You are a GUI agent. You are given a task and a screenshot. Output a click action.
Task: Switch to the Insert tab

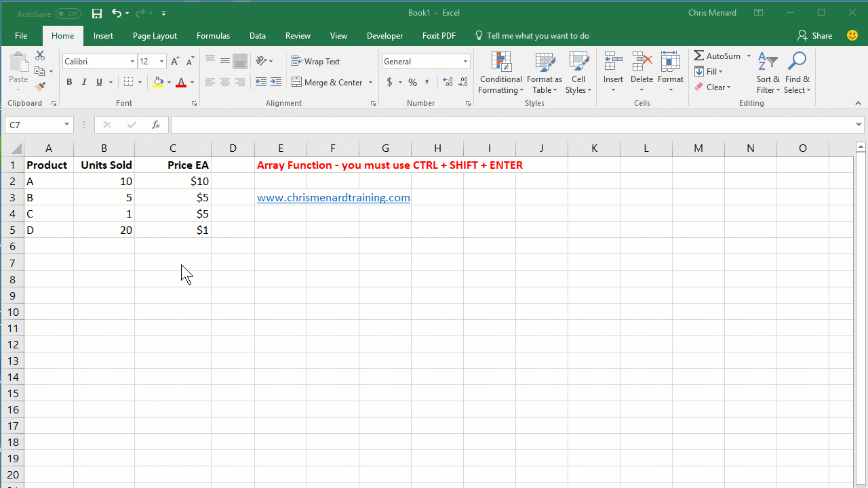click(104, 36)
